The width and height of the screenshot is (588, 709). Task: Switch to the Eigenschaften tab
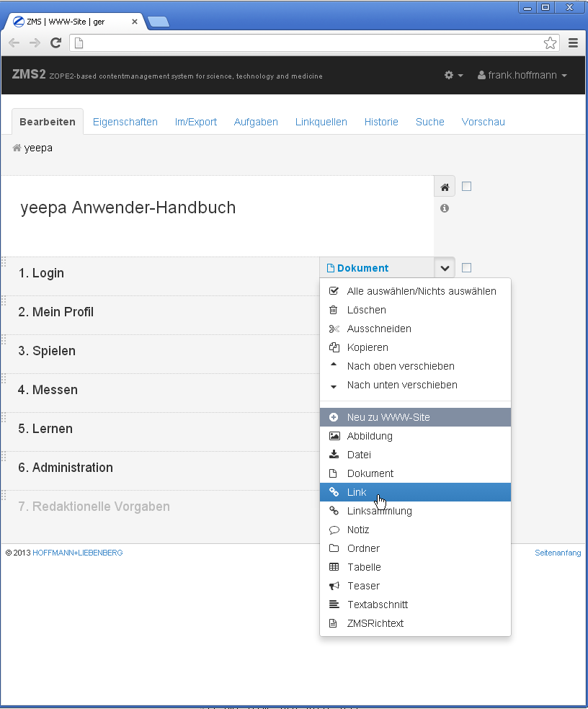(x=125, y=122)
